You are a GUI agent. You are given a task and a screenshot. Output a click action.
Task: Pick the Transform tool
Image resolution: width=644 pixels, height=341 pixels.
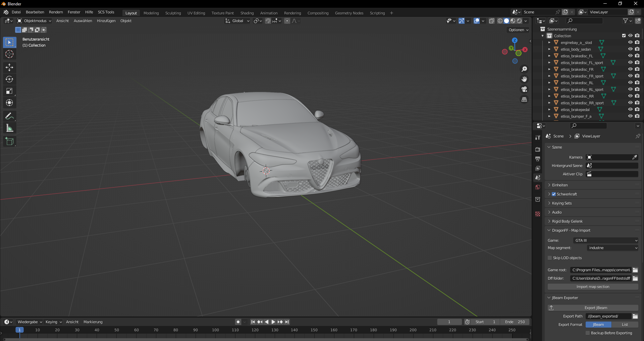tap(9, 103)
